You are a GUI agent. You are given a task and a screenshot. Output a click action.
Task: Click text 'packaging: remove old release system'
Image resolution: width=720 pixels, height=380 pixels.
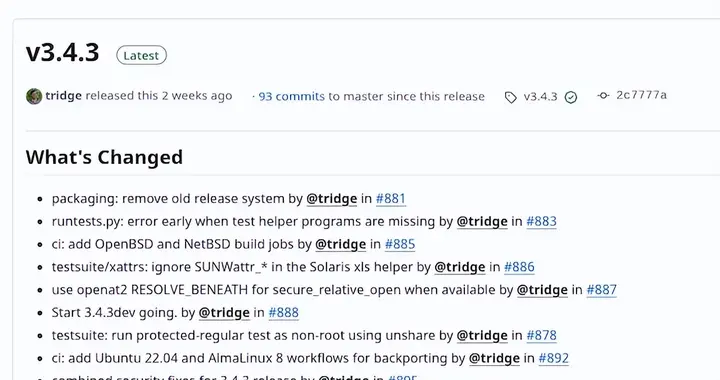pos(168,199)
